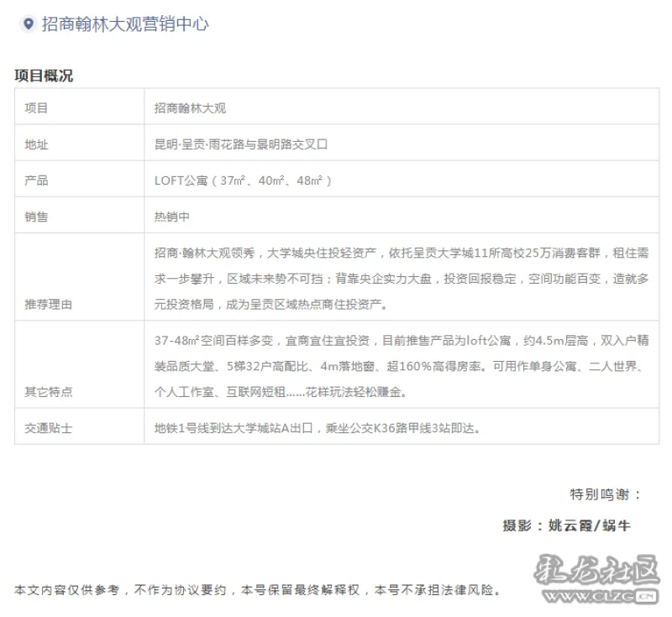672x617 pixels.
Task: Select the paragraph starting 37-48㎡空间百样多变
Action: (402, 366)
